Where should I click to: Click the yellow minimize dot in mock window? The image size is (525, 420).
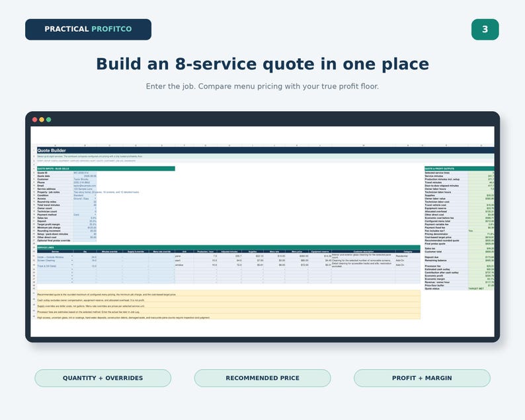42,120
